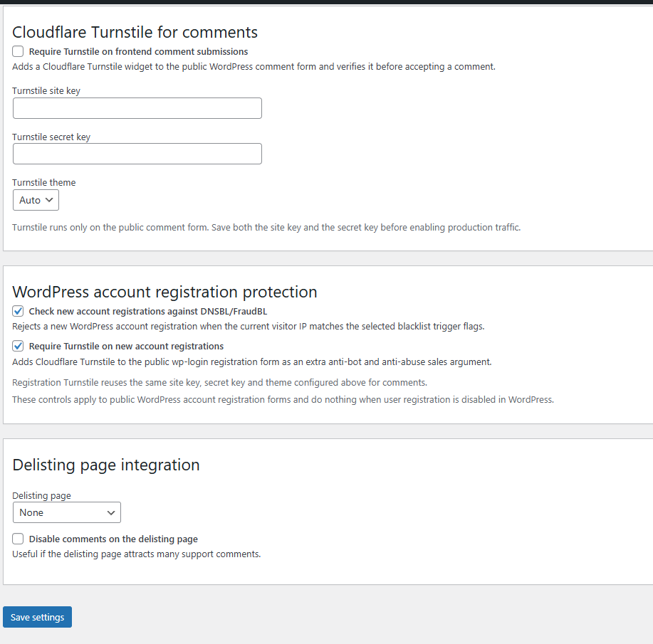
Task: Click the Turnstile site key label text
Action: (x=46, y=91)
